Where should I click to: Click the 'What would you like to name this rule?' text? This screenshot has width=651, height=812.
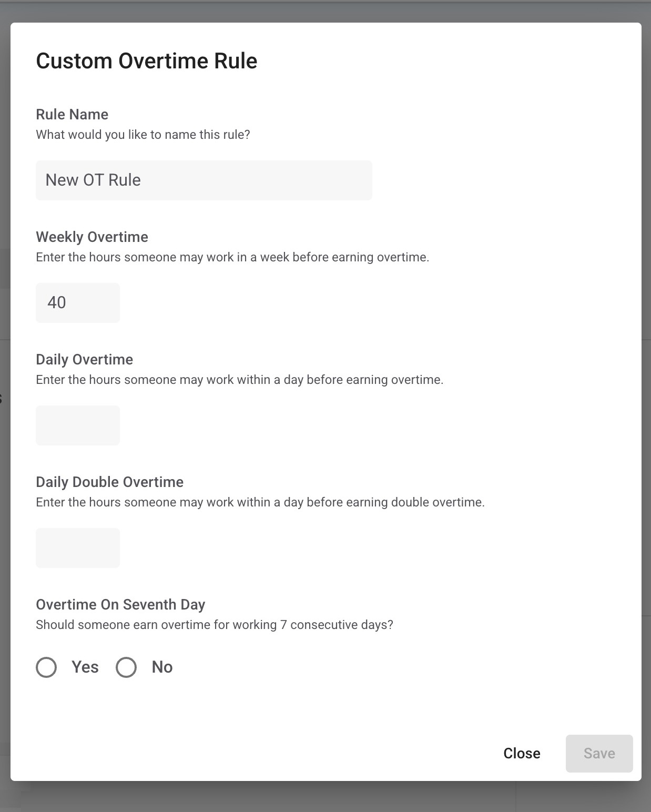point(143,135)
